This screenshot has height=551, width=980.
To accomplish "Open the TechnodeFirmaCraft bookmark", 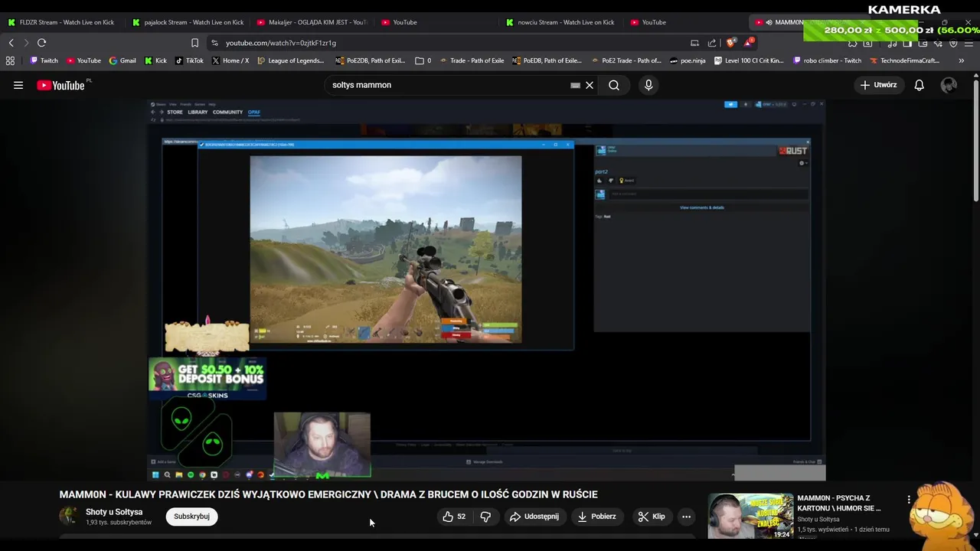I will click(905, 60).
